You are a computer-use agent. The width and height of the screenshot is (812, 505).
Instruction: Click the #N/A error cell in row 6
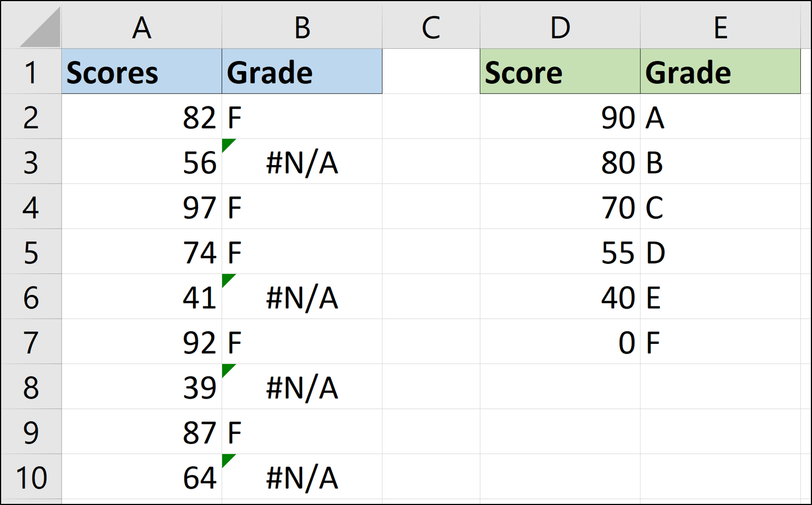[x=302, y=297]
